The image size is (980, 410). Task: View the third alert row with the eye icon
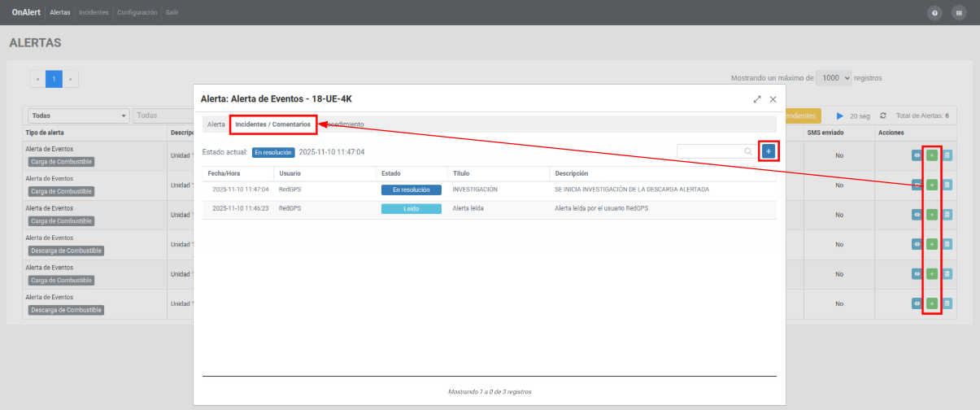pyautogui.click(x=917, y=214)
